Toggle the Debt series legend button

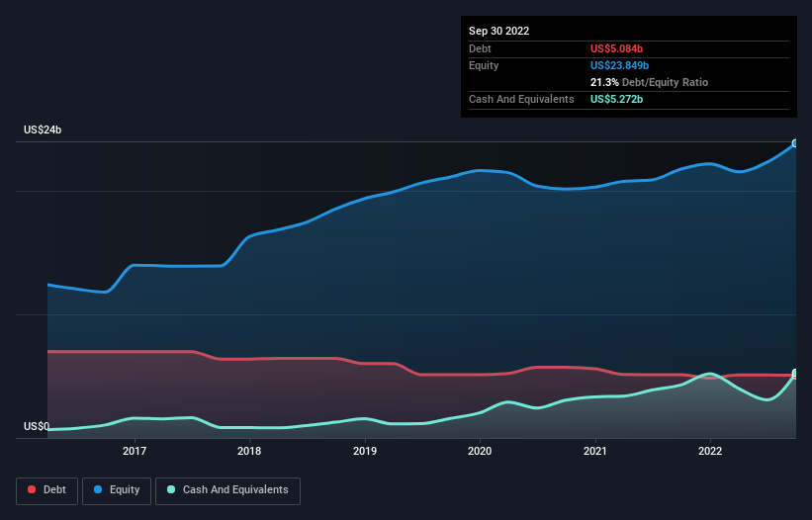[x=46, y=490]
